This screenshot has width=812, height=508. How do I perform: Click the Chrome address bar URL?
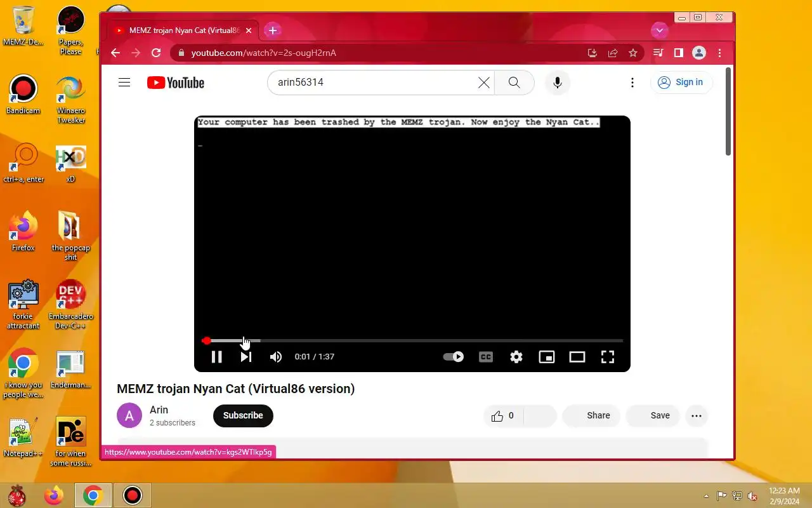click(264, 53)
